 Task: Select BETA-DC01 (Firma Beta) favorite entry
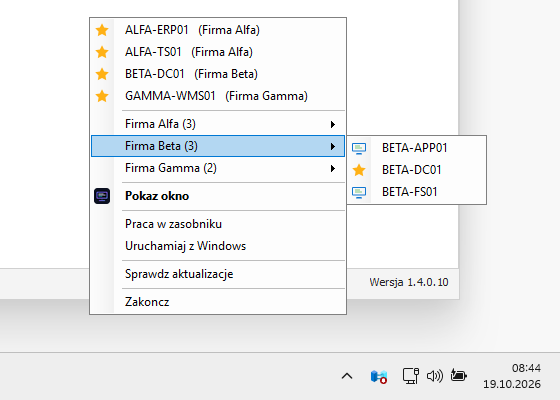tap(218, 74)
